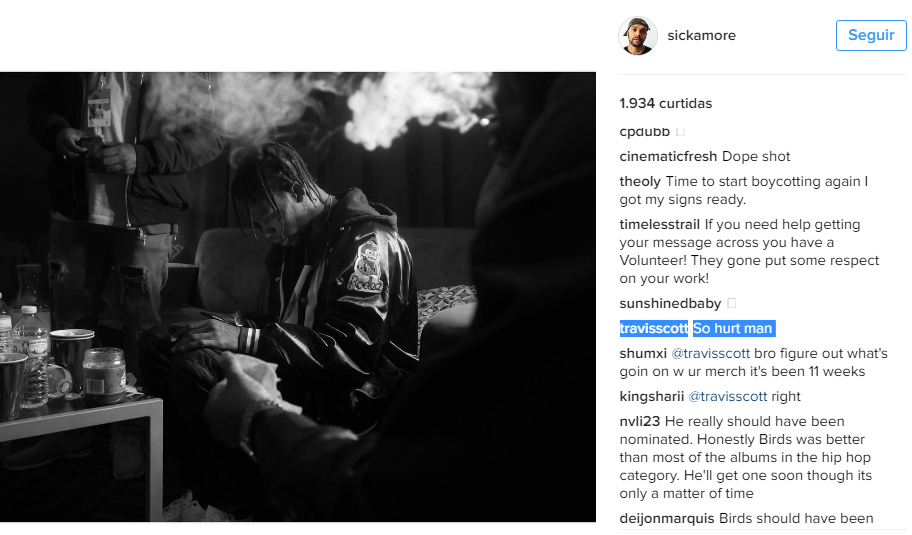912x535 pixels.
Task: Visit deijonmarquis's profile
Action: [667, 518]
